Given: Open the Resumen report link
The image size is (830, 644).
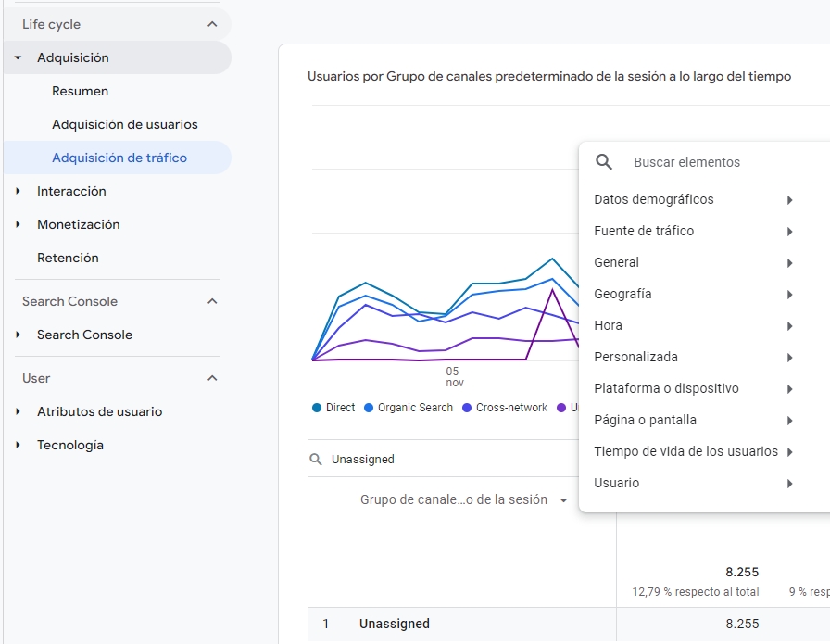Looking at the screenshot, I should coord(80,91).
